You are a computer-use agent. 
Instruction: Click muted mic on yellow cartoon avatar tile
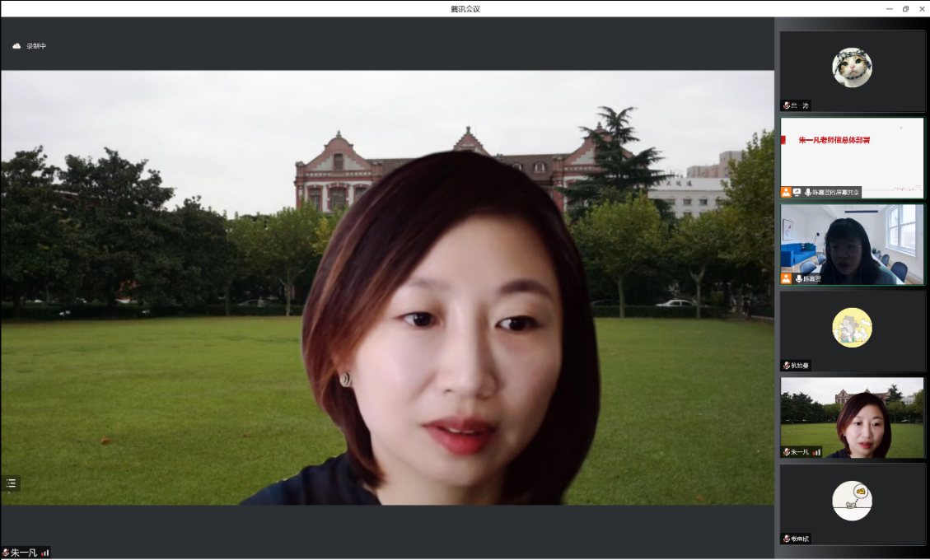786,366
